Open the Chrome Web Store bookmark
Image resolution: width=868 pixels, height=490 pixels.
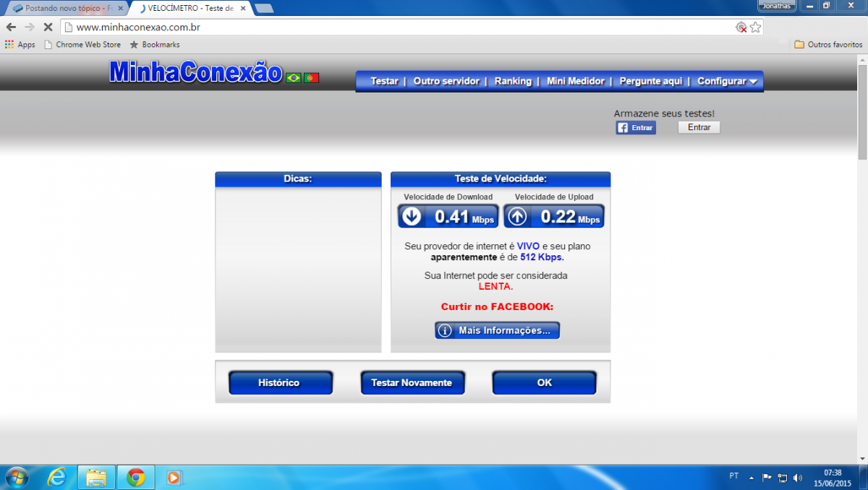click(x=82, y=45)
